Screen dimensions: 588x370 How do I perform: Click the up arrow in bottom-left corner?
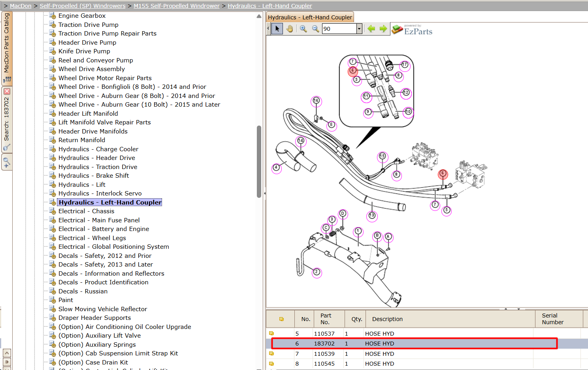[x=7, y=353]
